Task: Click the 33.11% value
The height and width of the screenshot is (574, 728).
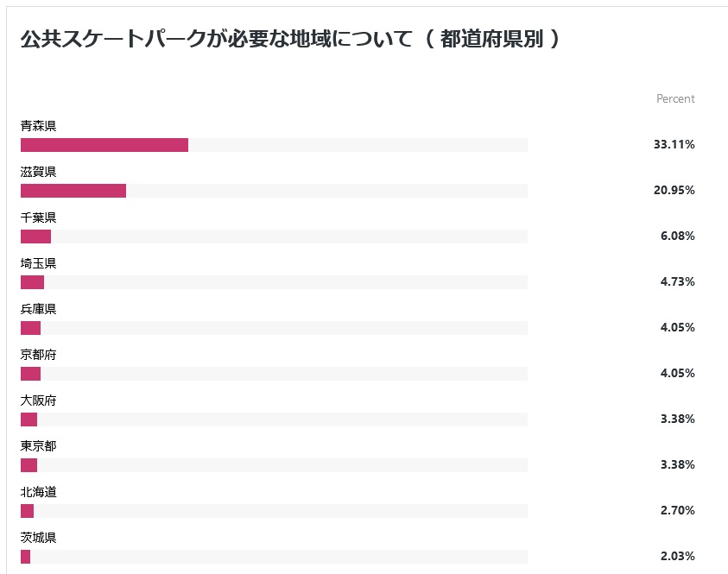Action: pos(674,144)
